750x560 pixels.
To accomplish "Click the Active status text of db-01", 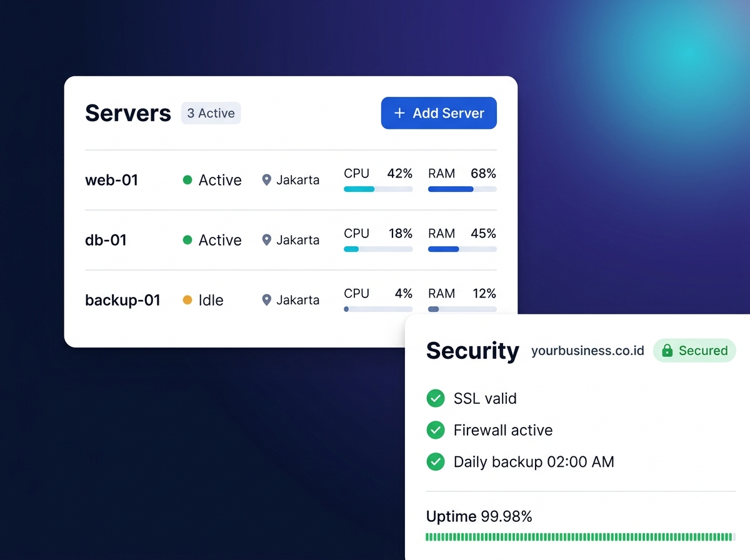I will (x=220, y=240).
